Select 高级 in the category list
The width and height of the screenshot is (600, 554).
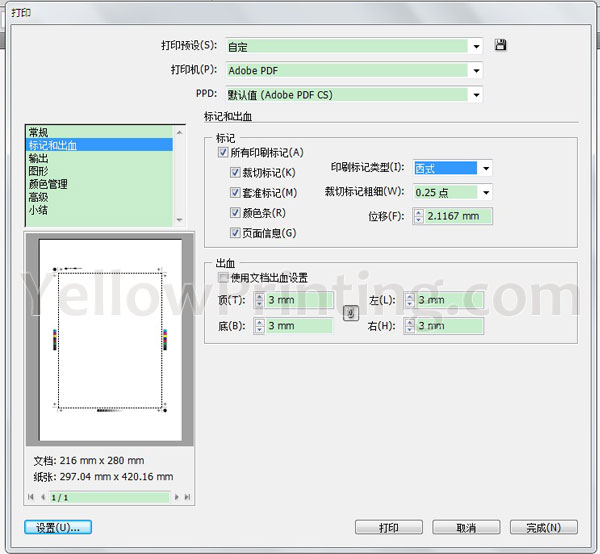(99, 197)
